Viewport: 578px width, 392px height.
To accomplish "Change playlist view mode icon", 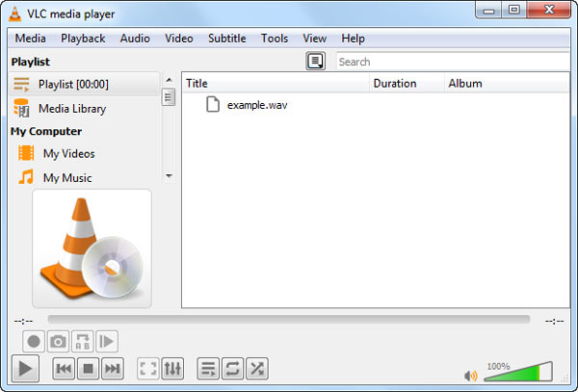I will pos(316,61).
